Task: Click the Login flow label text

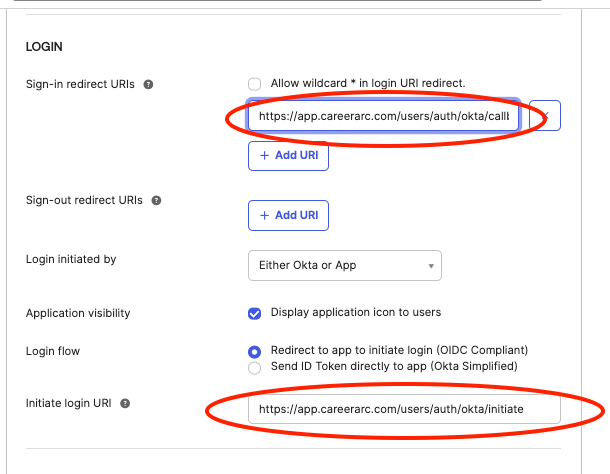Action: click(x=53, y=351)
